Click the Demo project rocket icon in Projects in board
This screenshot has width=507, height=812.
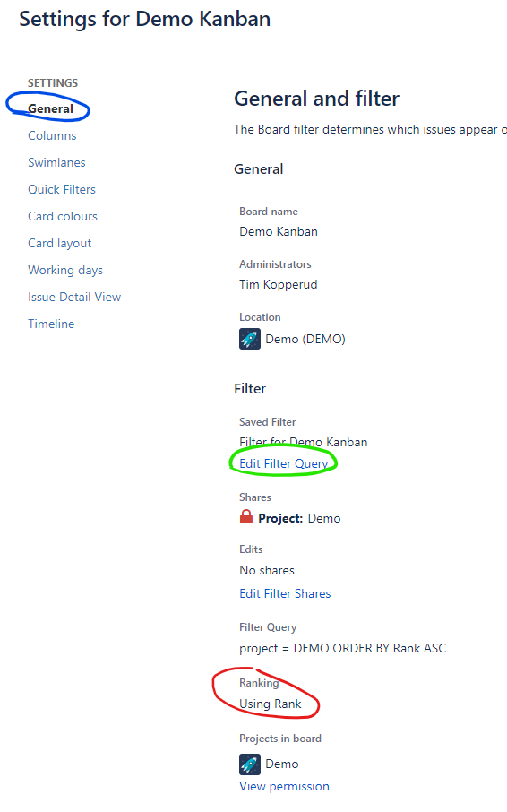[250, 764]
